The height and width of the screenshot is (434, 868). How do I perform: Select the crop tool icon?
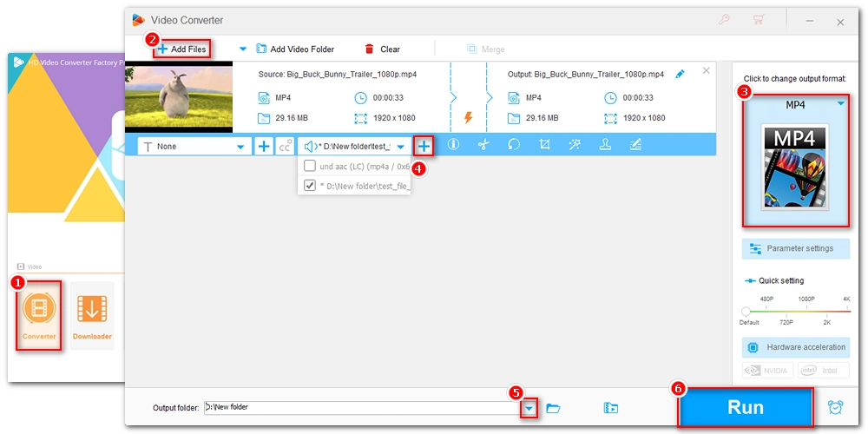coord(544,146)
